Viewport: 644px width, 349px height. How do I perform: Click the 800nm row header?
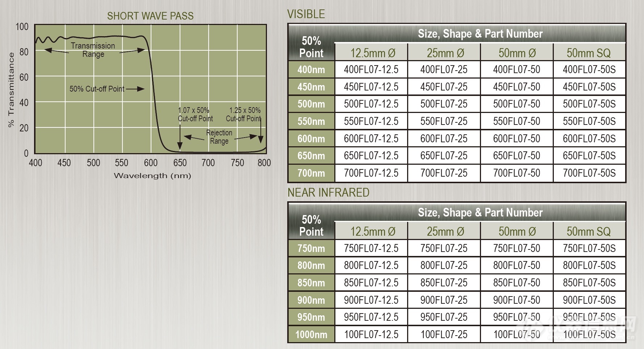pos(311,265)
